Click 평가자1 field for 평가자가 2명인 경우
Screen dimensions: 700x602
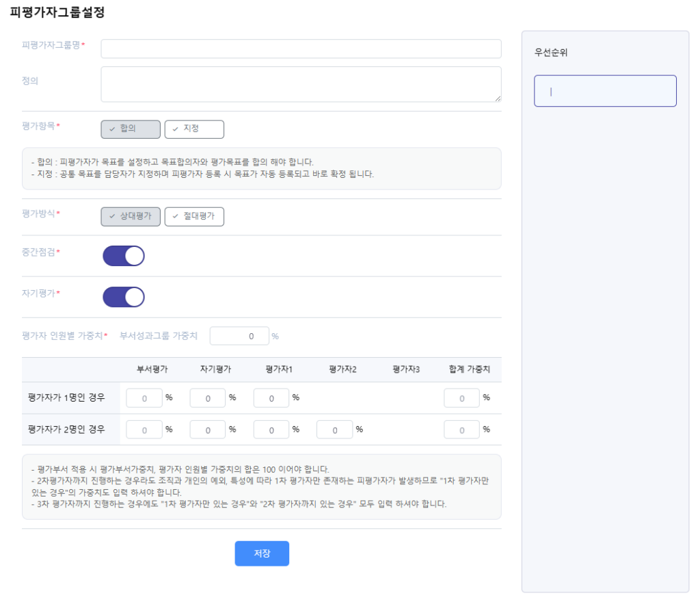coord(271,430)
